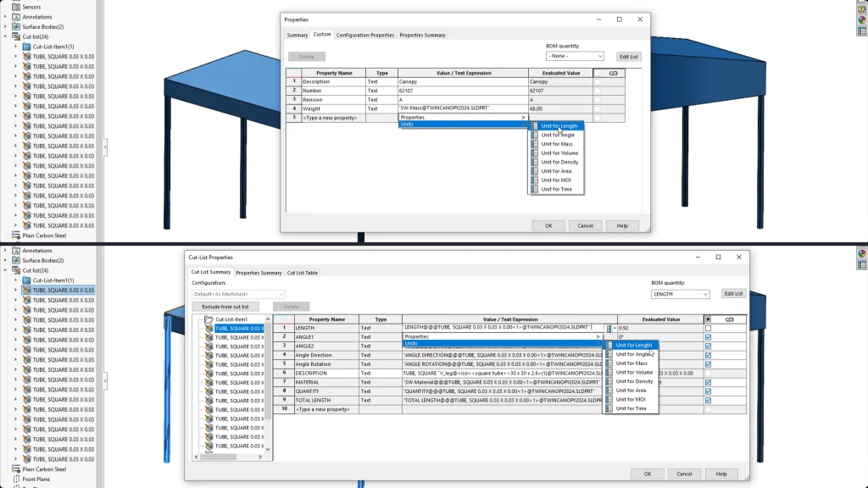Pick Unit for Time in Cut-List Properties dialog
Screen dimensions: 868x488
(631, 408)
